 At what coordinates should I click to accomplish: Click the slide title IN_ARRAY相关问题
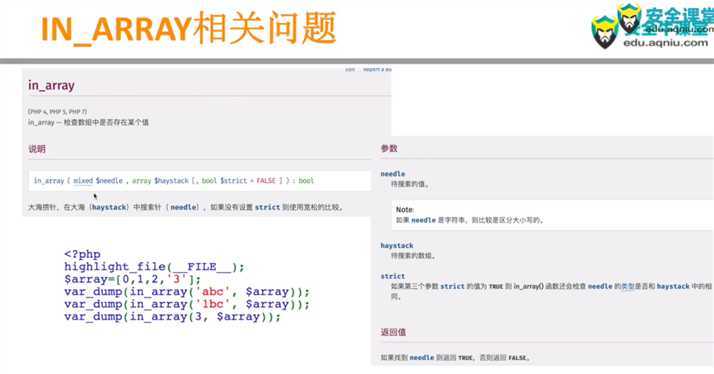pyautogui.click(x=189, y=29)
